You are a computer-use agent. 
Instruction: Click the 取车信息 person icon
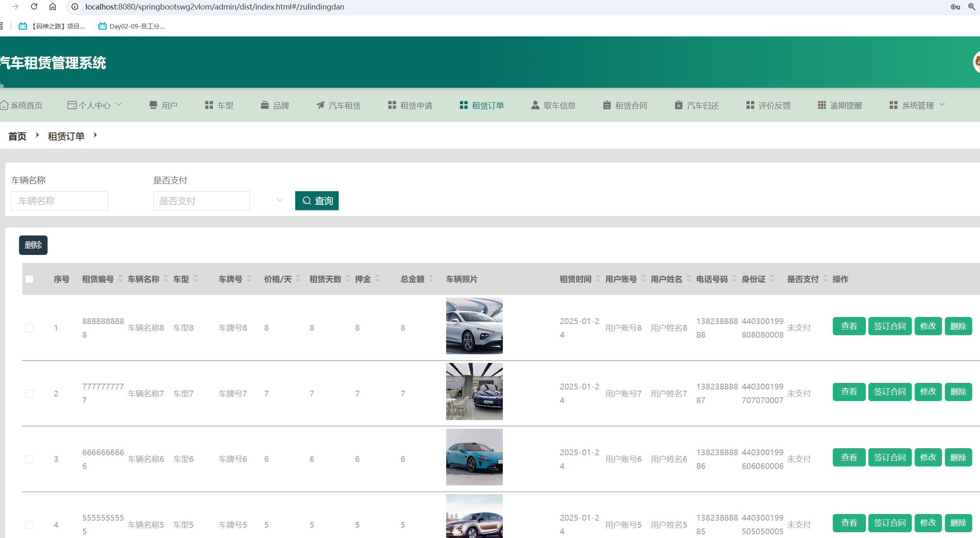[535, 105]
